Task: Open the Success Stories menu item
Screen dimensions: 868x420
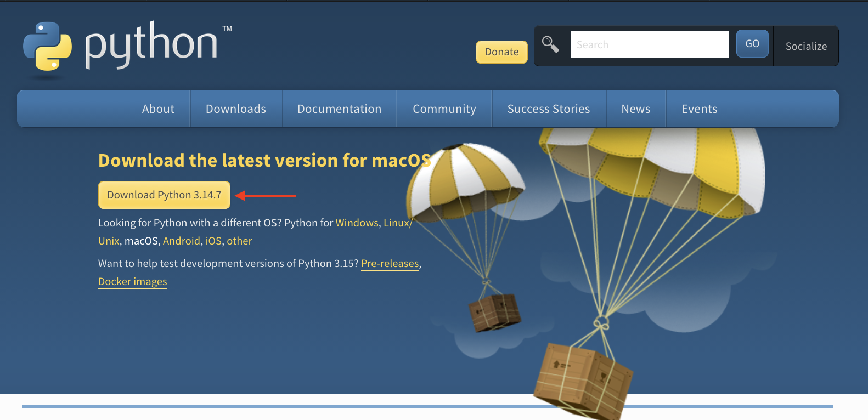Action: (x=549, y=109)
